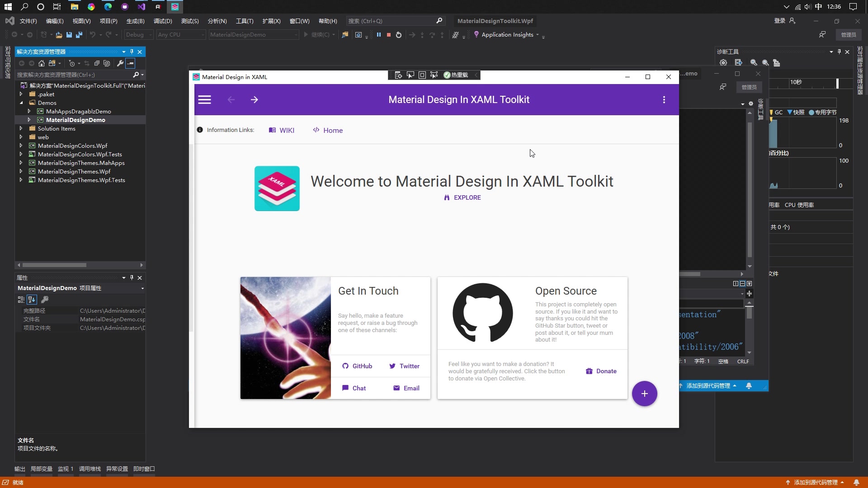868x488 pixels.
Task: Select the Application Insights toolbar icon
Action: click(476, 34)
